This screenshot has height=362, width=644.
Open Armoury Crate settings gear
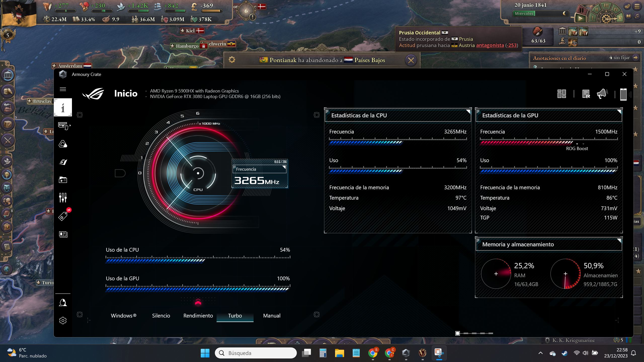pos(63,321)
